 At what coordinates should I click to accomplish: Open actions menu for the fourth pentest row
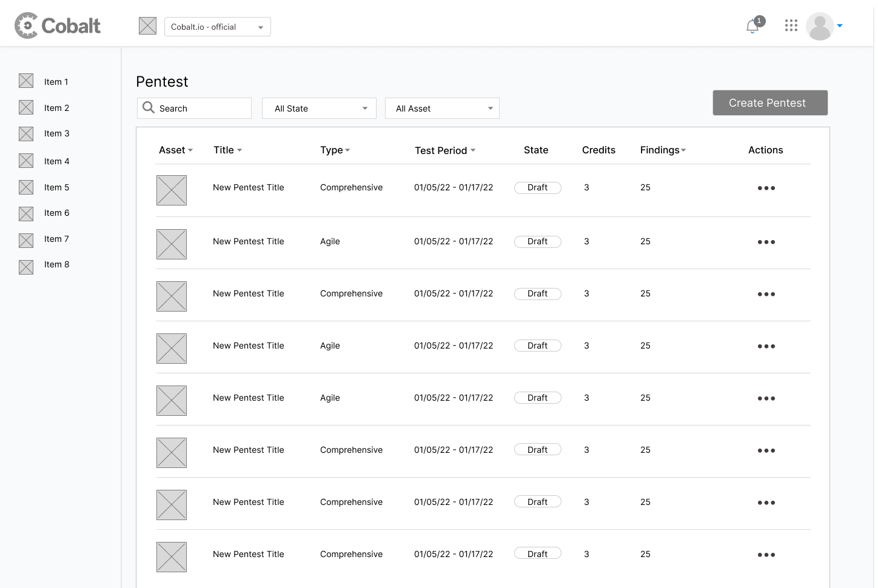point(766,346)
